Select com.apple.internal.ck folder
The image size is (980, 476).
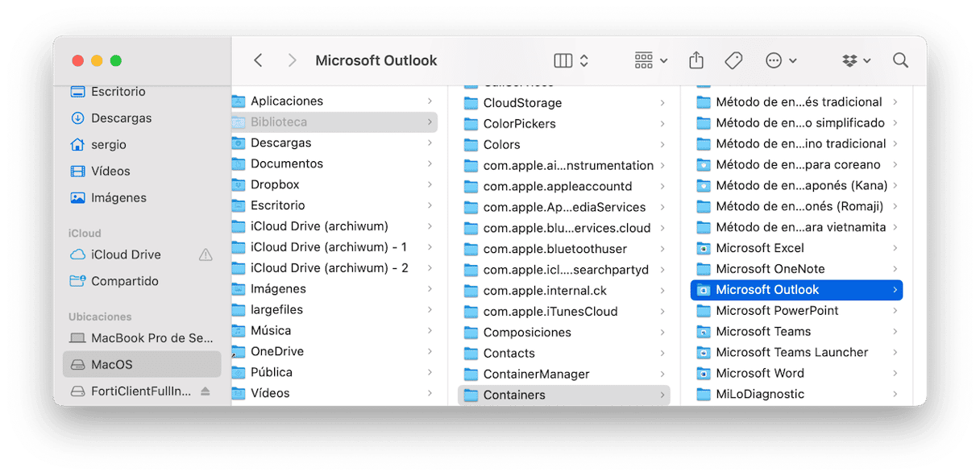pos(564,291)
